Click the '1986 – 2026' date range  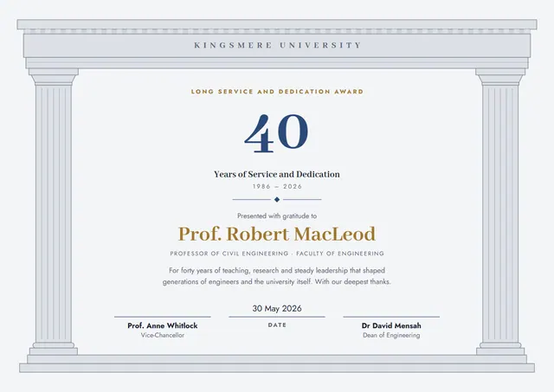click(x=277, y=186)
